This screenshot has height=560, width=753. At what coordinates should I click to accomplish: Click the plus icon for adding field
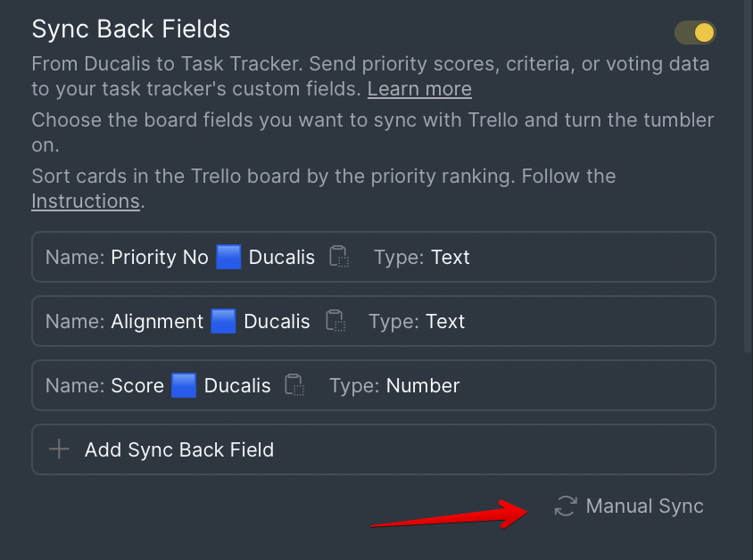59,449
